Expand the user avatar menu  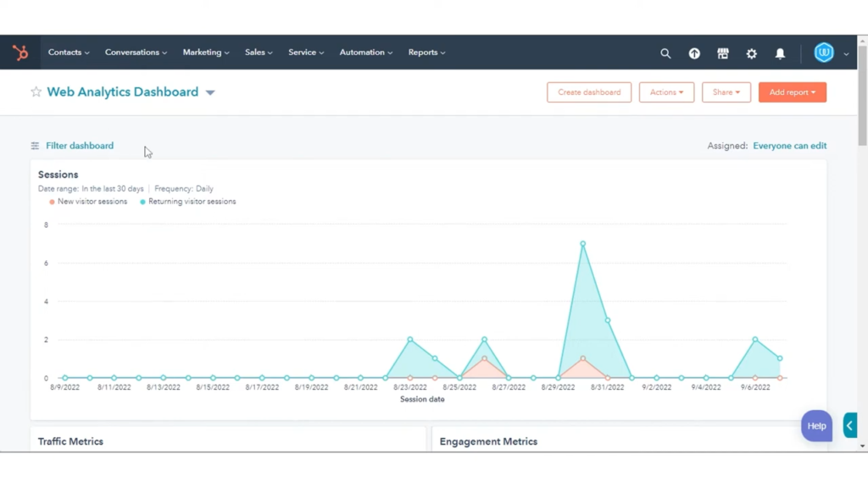click(825, 52)
